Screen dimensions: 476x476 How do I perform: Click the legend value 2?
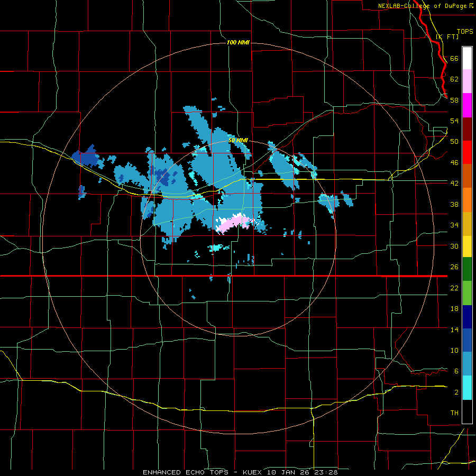tap(456, 392)
